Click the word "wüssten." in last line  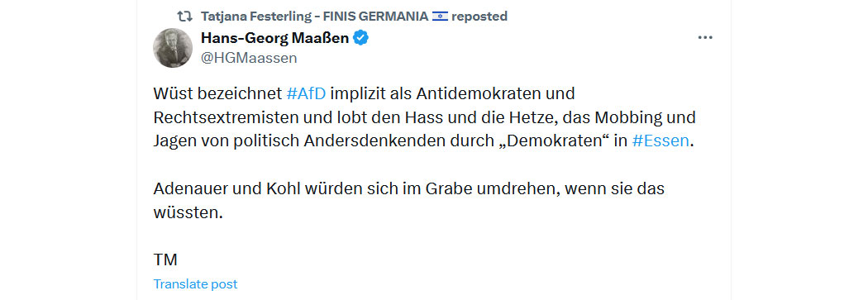[188, 212]
